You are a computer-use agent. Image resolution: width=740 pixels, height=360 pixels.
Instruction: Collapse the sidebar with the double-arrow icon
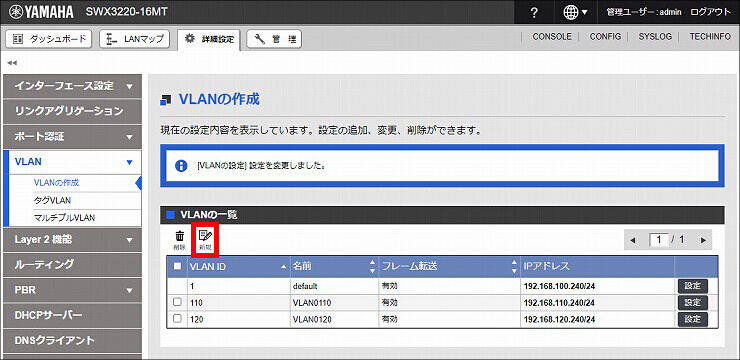12,63
